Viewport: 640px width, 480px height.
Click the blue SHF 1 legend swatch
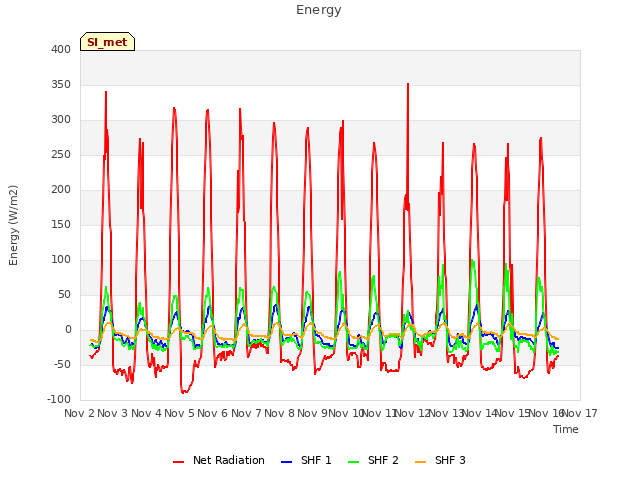click(x=287, y=462)
